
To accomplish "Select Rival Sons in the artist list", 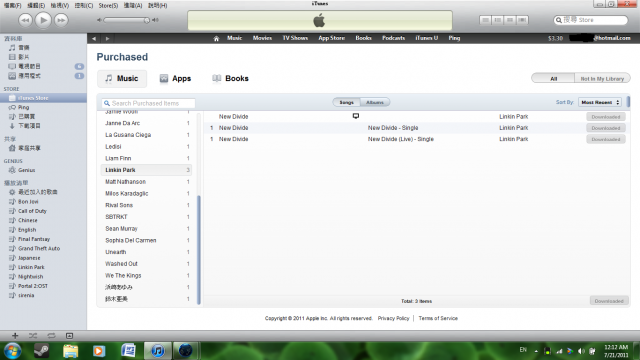I will (x=146, y=205).
